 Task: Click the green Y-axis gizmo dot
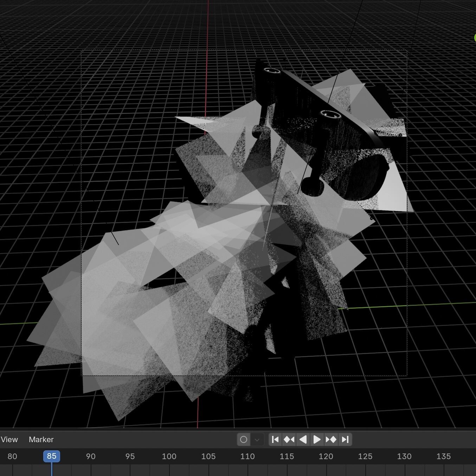pyautogui.click(x=474, y=38)
